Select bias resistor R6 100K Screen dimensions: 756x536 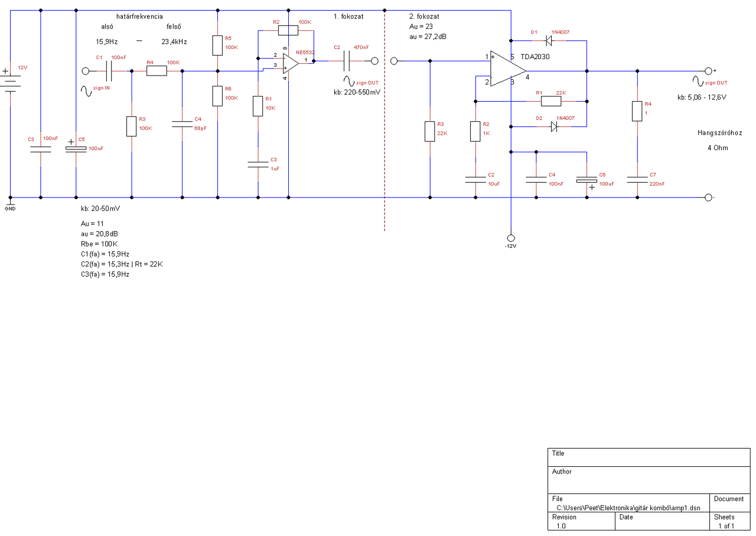[218, 96]
